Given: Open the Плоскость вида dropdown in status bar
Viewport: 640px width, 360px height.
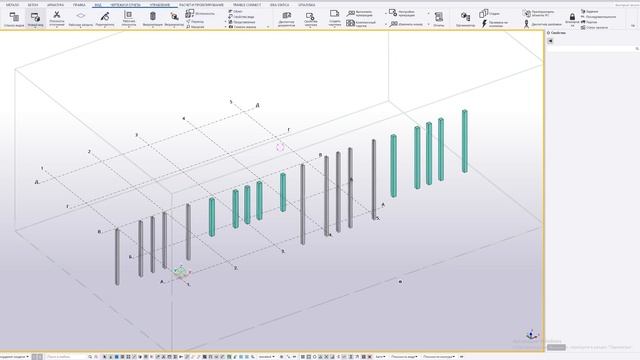Looking at the screenshot, I should coord(404,357).
